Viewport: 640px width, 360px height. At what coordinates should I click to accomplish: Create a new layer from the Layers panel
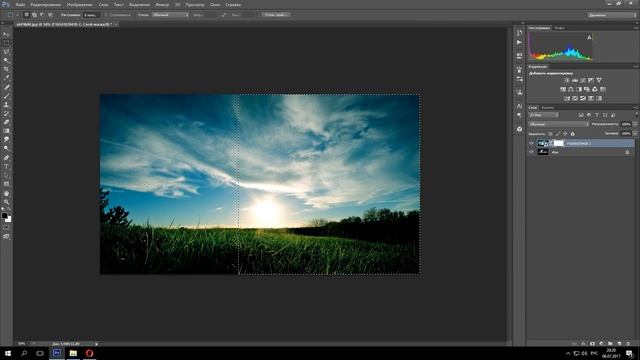619,344
